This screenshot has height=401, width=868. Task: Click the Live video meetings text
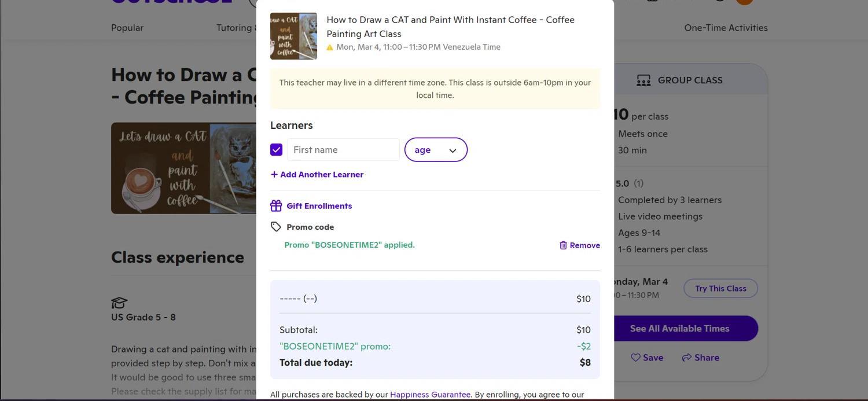coord(660,216)
